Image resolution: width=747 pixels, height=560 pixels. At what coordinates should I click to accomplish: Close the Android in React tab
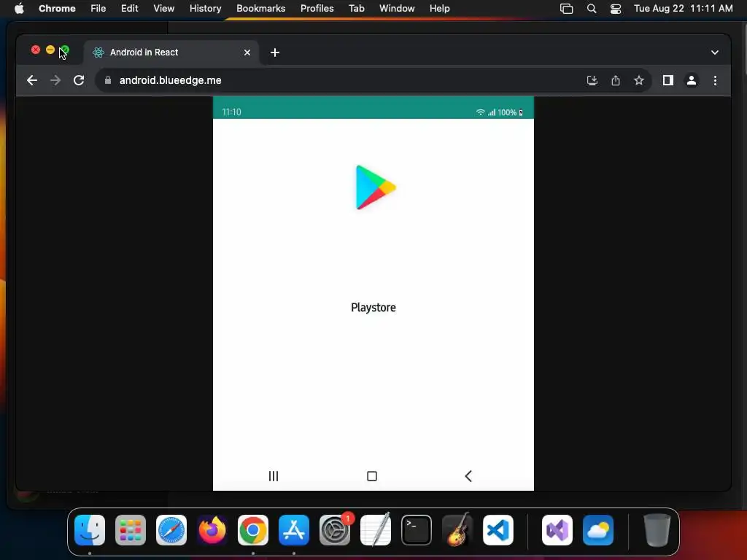(247, 52)
